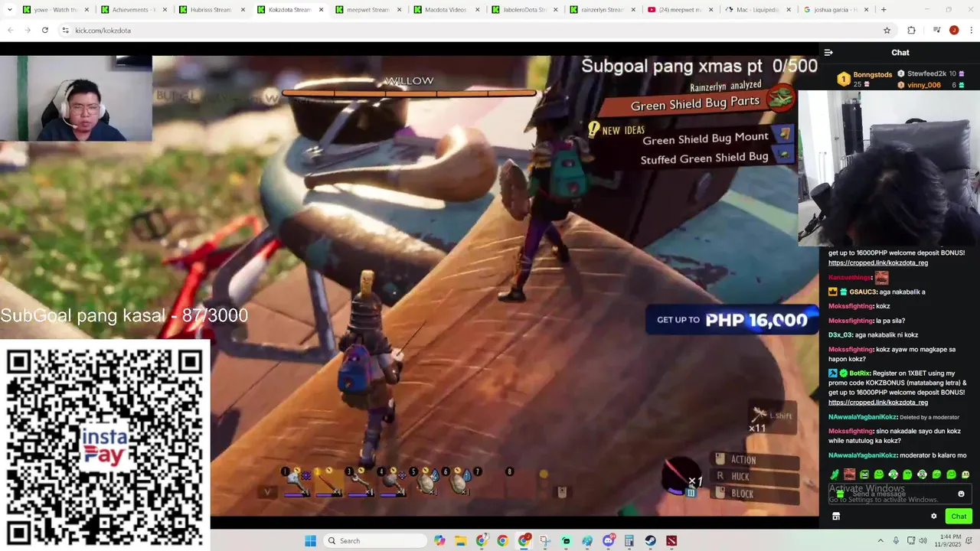Image resolution: width=980 pixels, height=551 pixels.
Task: Reload the kick.com page
Action: (45, 30)
